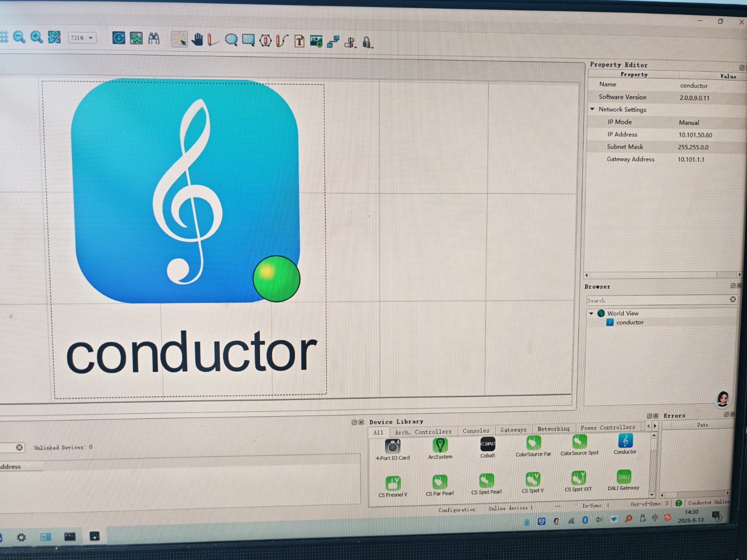Collapse the World View tree node
Viewport: 747px width, 560px height.
[x=591, y=313]
